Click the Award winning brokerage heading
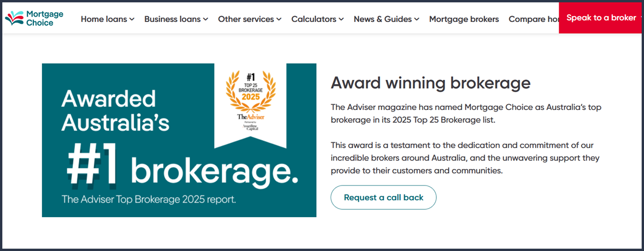The width and height of the screenshot is (644, 251). click(x=430, y=83)
